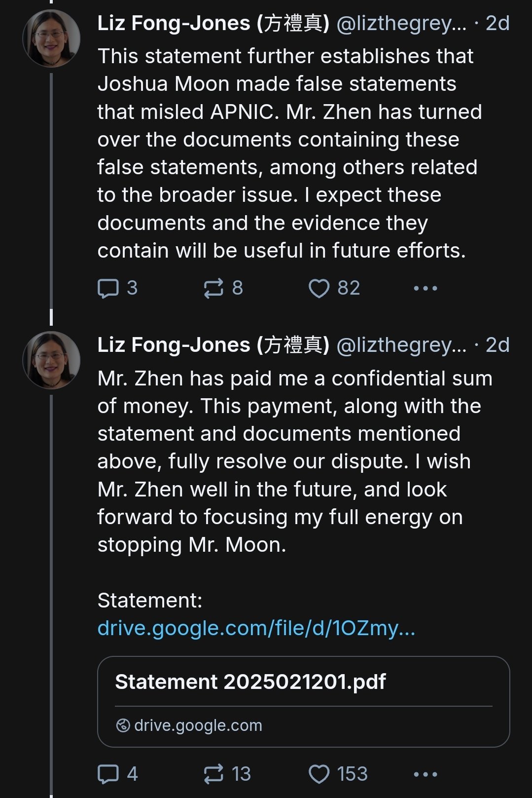The image size is (532, 798).
Task: Click the second post's profile avatar
Action: (x=51, y=360)
